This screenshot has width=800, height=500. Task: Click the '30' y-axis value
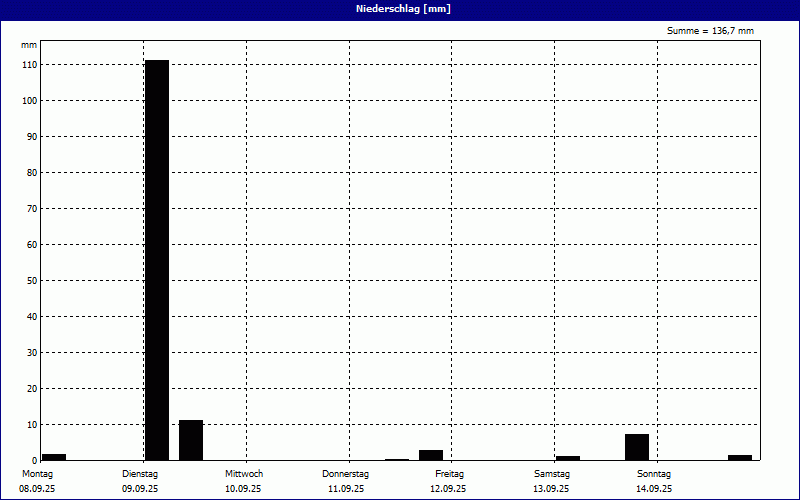[x=32, y=353]
